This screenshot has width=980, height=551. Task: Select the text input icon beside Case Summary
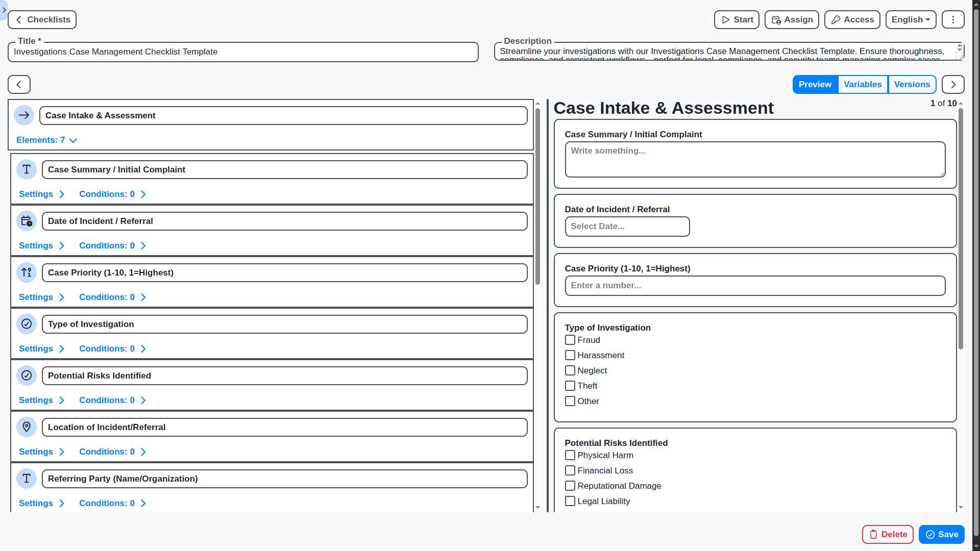[x=26, y=169]
